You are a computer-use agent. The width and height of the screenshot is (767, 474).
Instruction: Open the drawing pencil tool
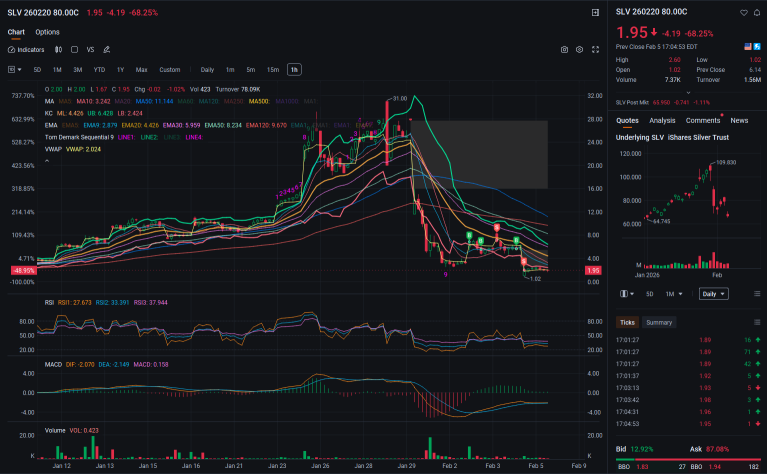coord(107,50)
